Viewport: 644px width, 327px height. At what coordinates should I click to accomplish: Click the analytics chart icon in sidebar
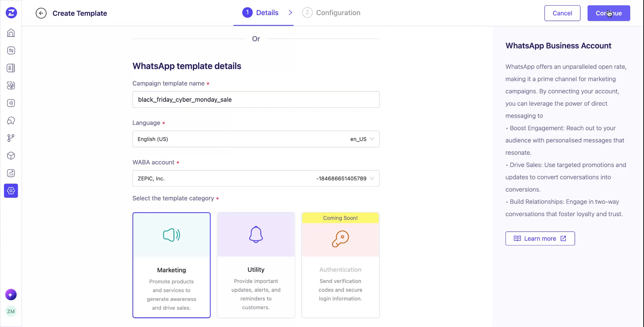11,173
